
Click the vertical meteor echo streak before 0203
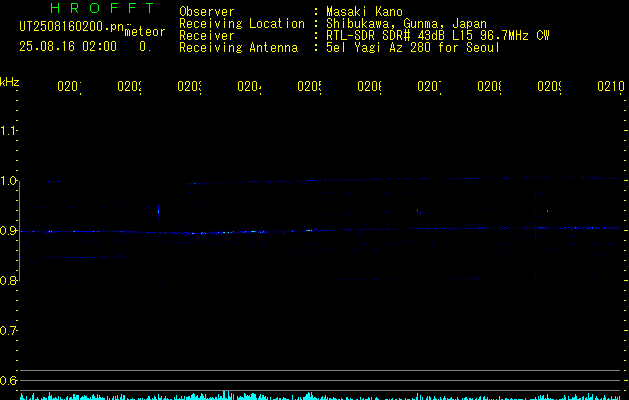(x=158, y=211)
